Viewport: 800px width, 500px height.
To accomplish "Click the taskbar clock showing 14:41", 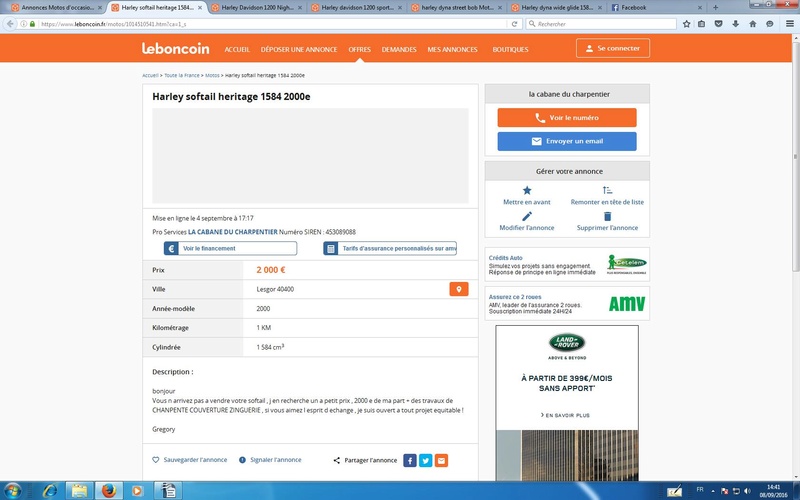I will 773,491.
